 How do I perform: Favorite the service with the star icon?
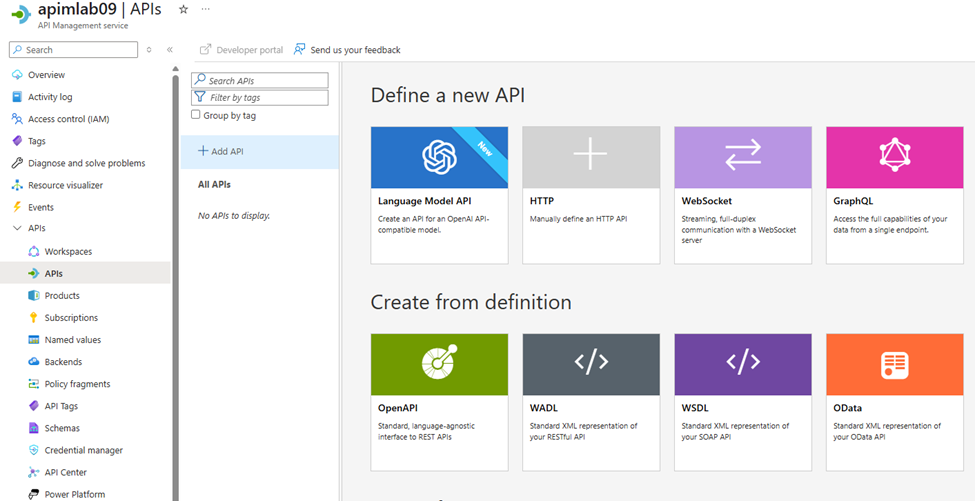(x=183, y=9)
